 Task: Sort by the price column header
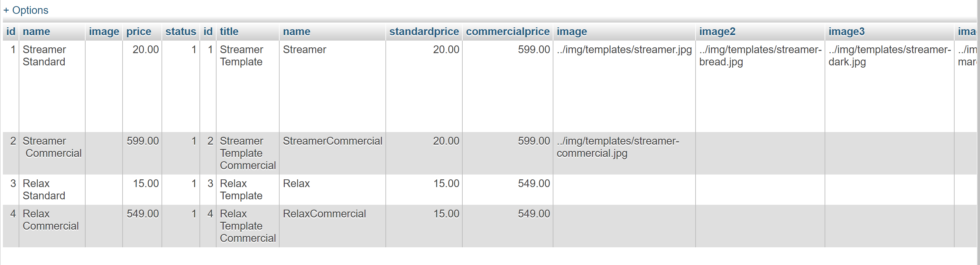coord(138,32)
